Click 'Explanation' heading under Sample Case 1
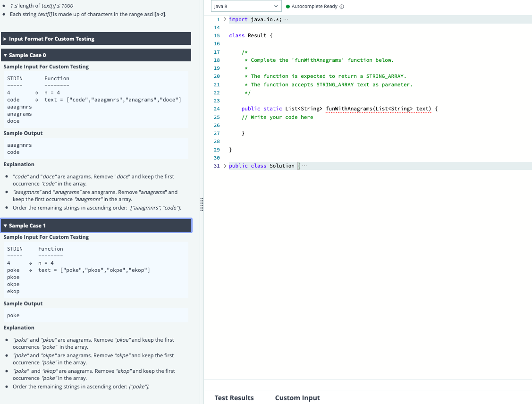 [x=19, y=328]
